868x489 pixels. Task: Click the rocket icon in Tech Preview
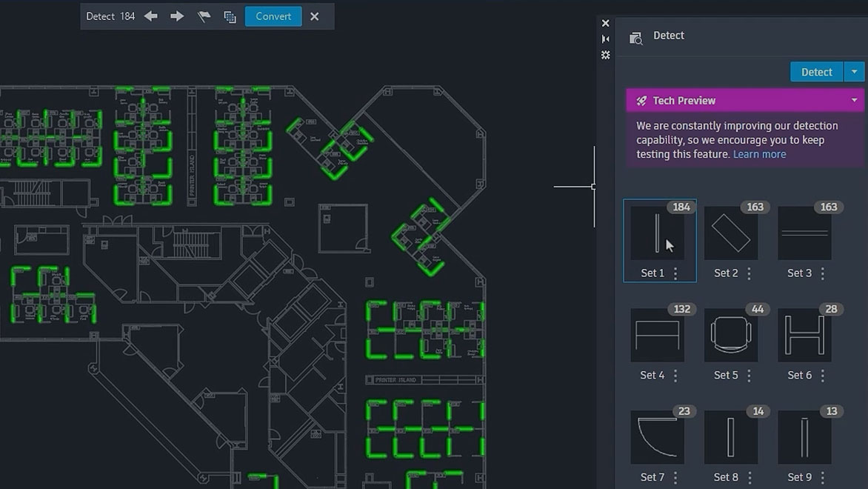(641, 101)
